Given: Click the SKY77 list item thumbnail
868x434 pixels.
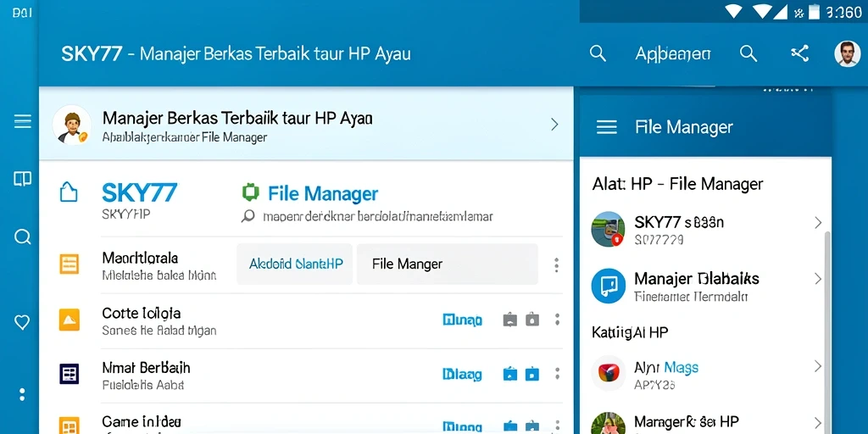Looking at the screenshot, I should (608, 229).
